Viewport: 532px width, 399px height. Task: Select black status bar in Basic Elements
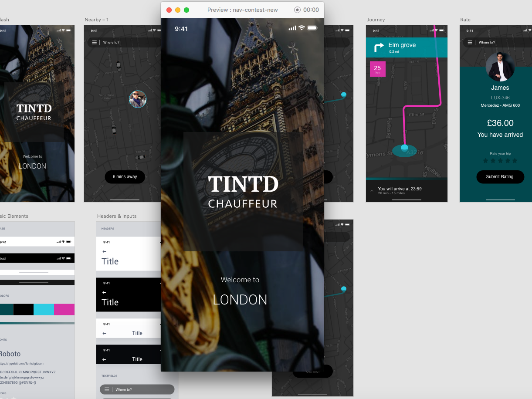click(37, 258)
